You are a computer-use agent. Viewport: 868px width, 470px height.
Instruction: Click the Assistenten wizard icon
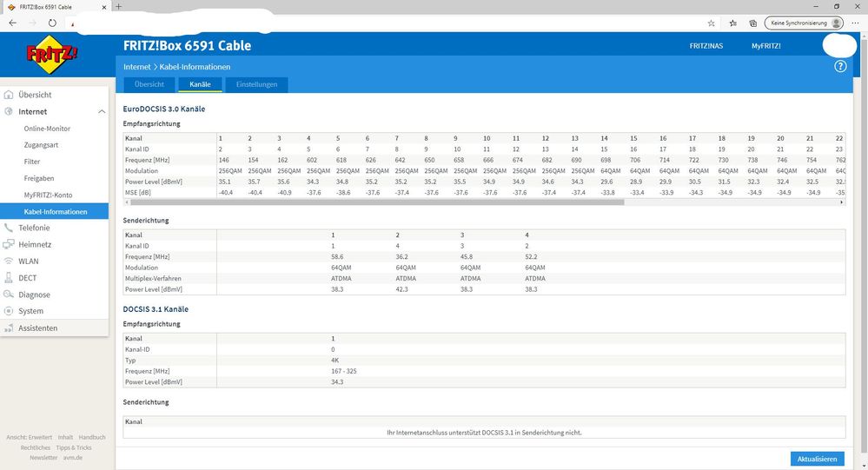tap(9, 328)
